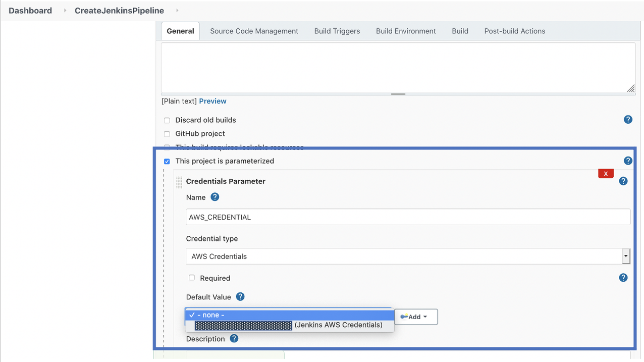Open help icon next to Description label

234,339
